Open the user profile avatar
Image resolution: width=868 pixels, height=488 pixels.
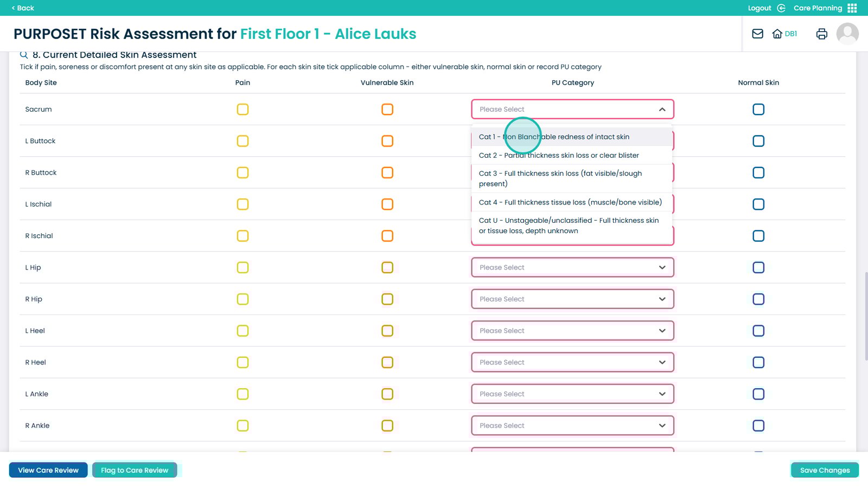(x=847, y=34)
